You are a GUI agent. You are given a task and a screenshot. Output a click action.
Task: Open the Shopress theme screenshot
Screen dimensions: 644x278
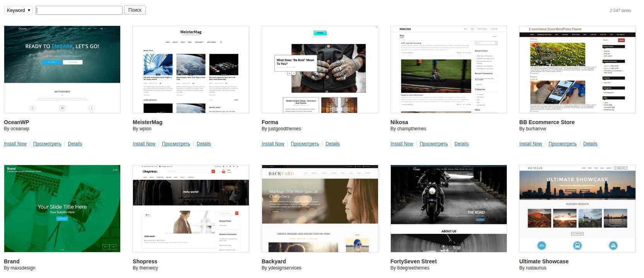(191, 209)
